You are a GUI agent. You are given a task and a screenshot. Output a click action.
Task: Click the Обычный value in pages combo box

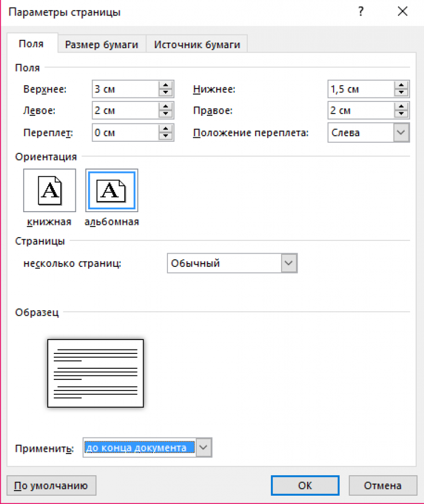coord(195,263)
